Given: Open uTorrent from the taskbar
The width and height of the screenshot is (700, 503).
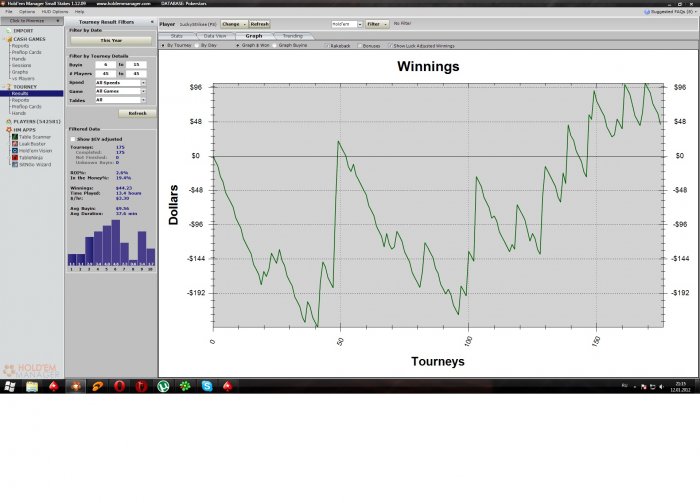Looking at the screenshot, I should point(163,386).
